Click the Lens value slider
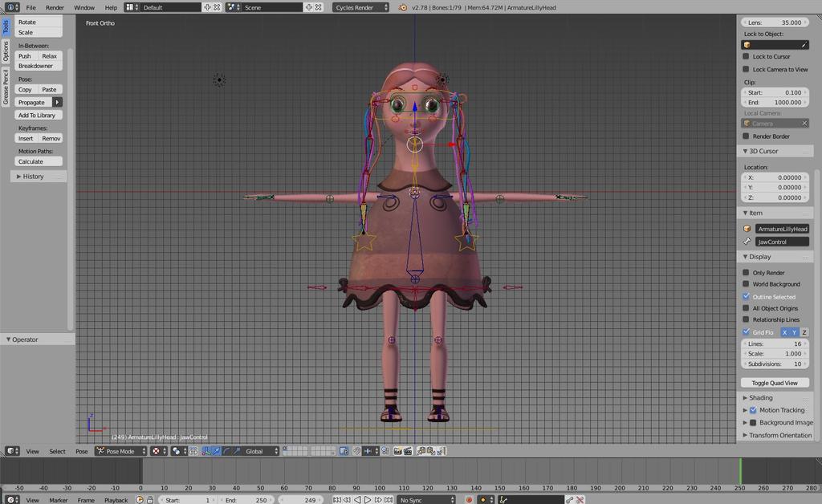 coord(775,22)
